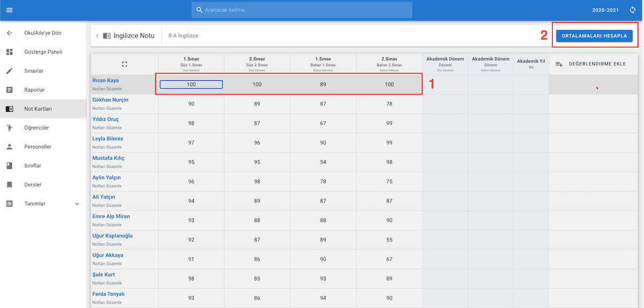Click Mustafa Kılıç's Bahar 1.Sınav grade 54
The width and height of the screenshot is (644, 308).
pos(323,162)
